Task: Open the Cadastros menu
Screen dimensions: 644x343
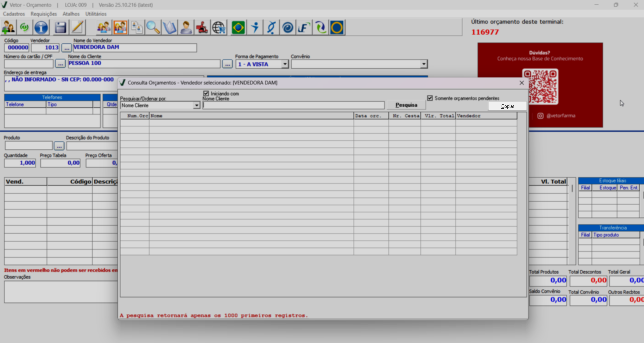Action: click(14, 14)
